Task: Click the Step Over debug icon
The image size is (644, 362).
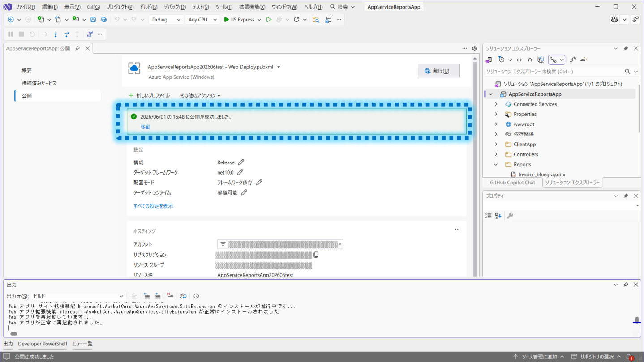Action: 66,34
